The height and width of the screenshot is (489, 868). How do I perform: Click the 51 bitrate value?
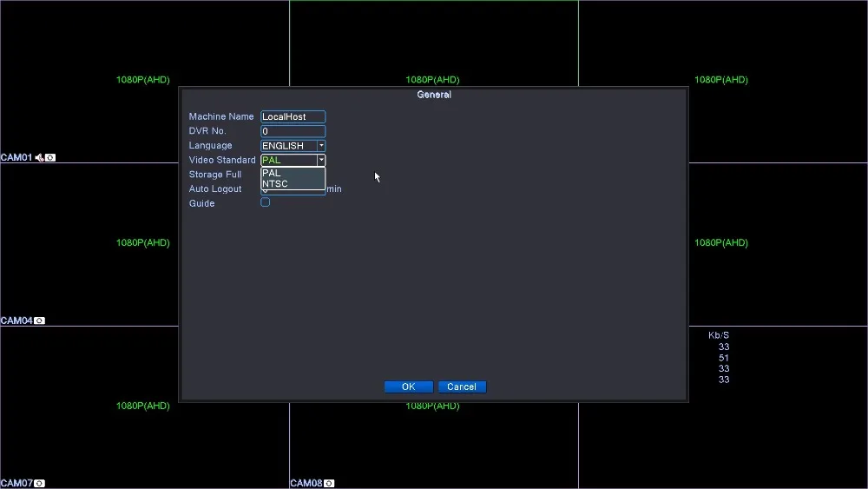click(x=724, y=358)
